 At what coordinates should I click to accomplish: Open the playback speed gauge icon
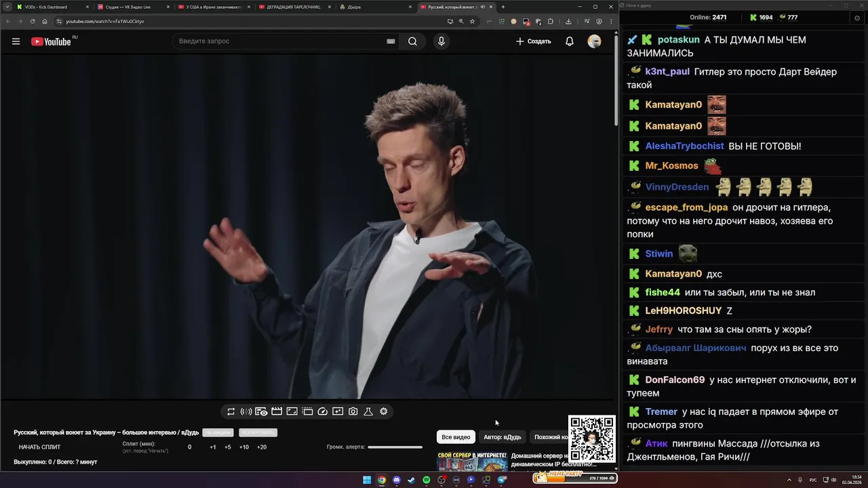[x=323, y=411]
